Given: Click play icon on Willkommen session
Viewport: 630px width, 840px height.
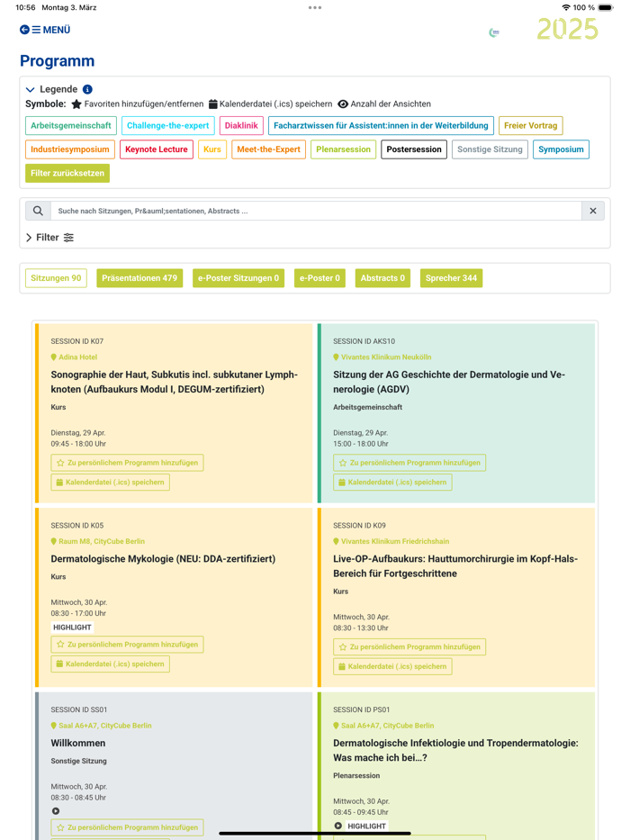Looking at the screenshot, I should (56, 811).
